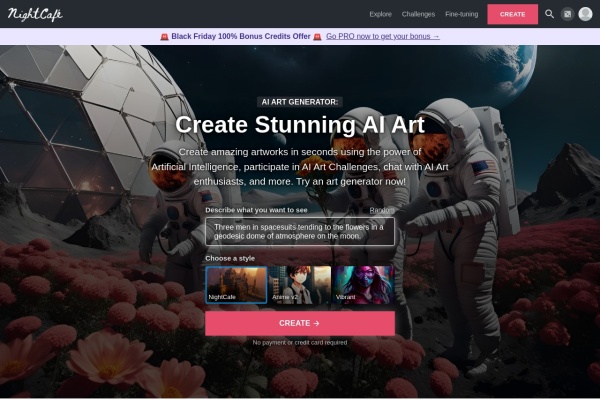This screenshot has width=600, height=400.
Task: Select the NightCafe style thumbnail
Action: [236, 284]
